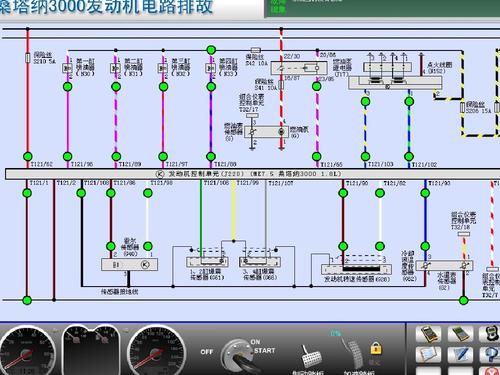Probe test point below terminal T121/90

tap(343, 193)
